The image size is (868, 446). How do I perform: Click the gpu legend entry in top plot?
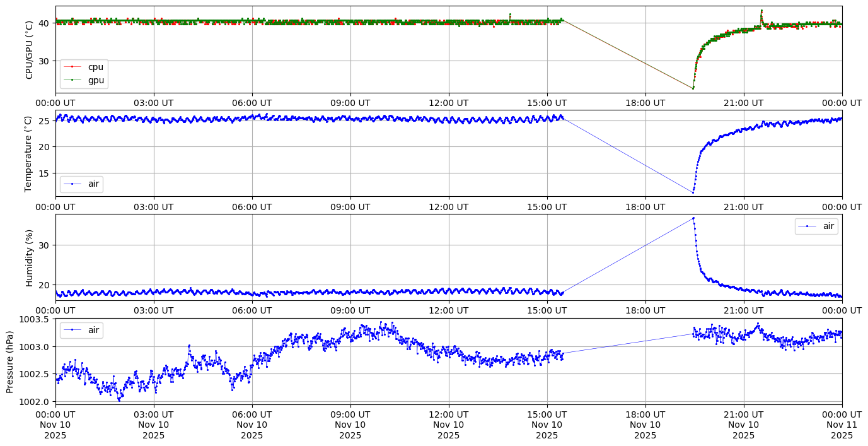click(x=95, y=81)
